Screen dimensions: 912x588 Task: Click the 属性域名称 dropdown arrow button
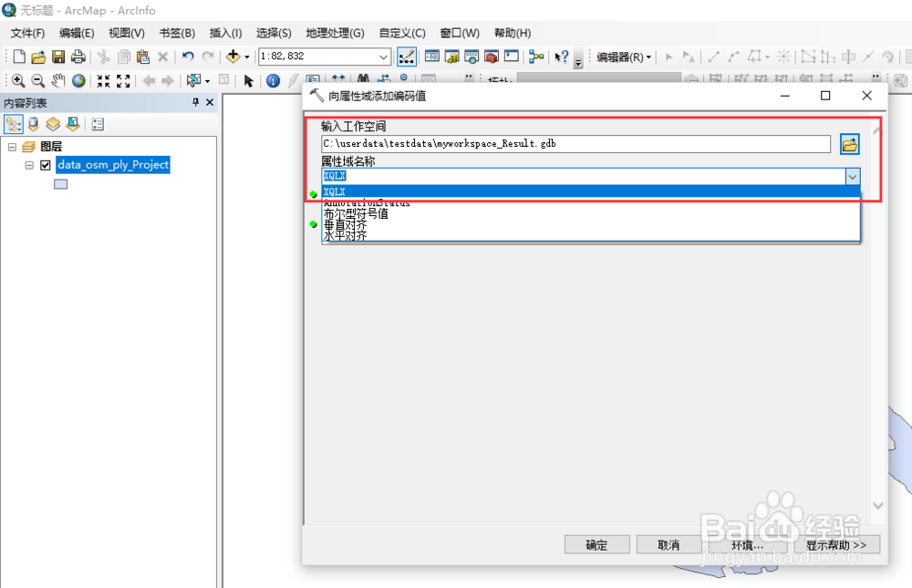(852, 176)
